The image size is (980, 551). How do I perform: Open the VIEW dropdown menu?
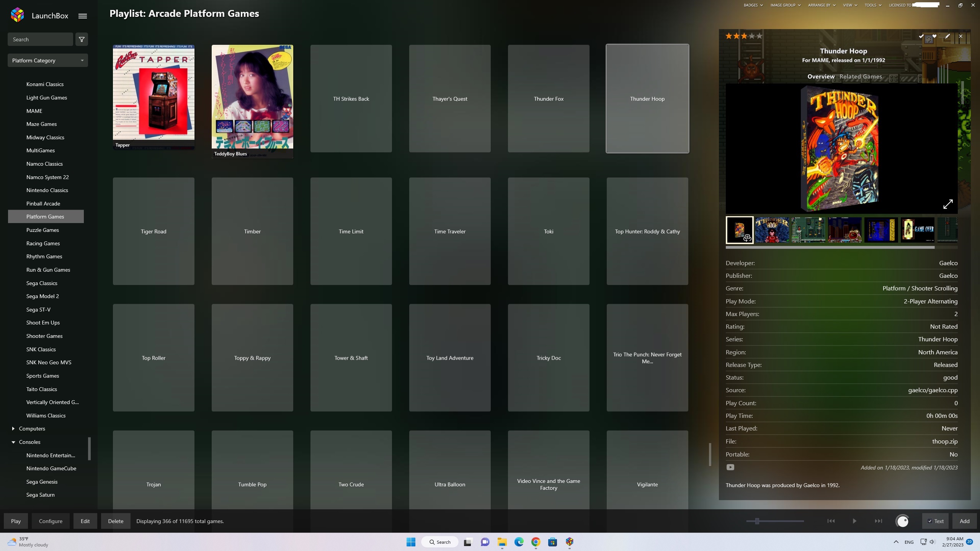[x=850, y=5]
